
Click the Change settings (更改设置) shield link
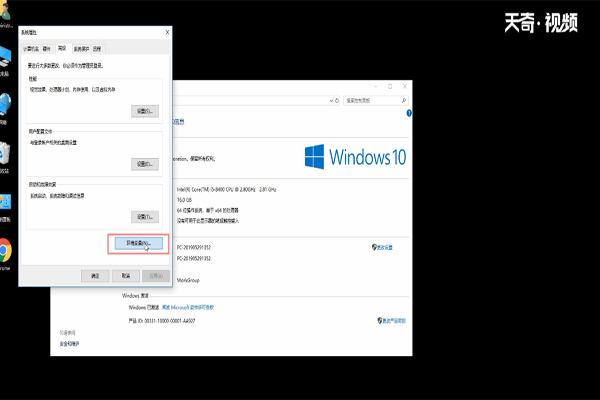point(385,246)
